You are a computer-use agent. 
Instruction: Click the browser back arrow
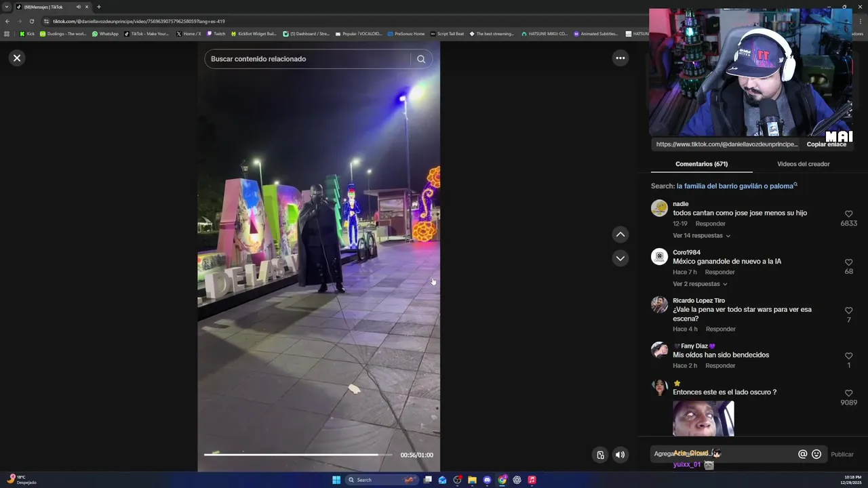coord(7,21)
